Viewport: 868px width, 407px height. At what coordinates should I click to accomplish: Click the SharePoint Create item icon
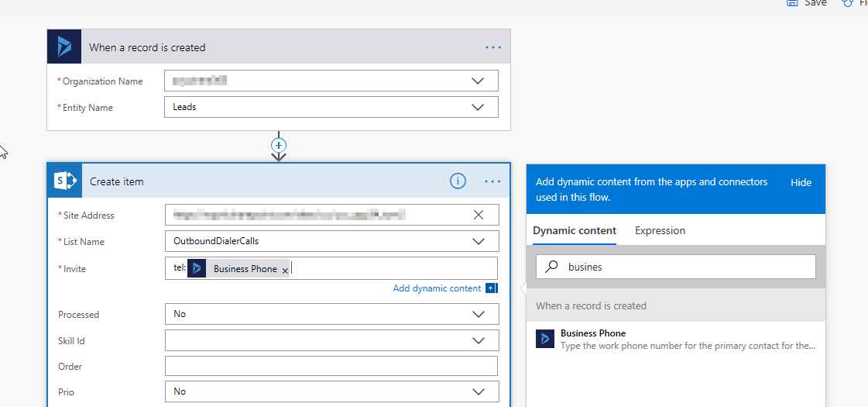[65, 181]
